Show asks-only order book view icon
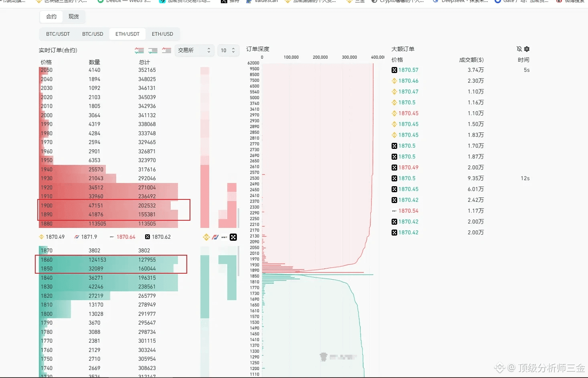Screen dimensions: 588x378 coord(166,50)
